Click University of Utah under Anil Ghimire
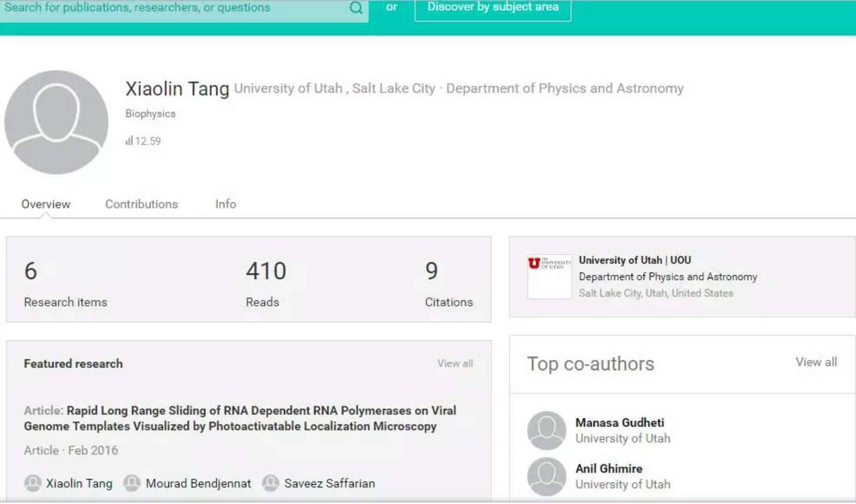This screenshot has height=504, width=856. click(623, 484)
